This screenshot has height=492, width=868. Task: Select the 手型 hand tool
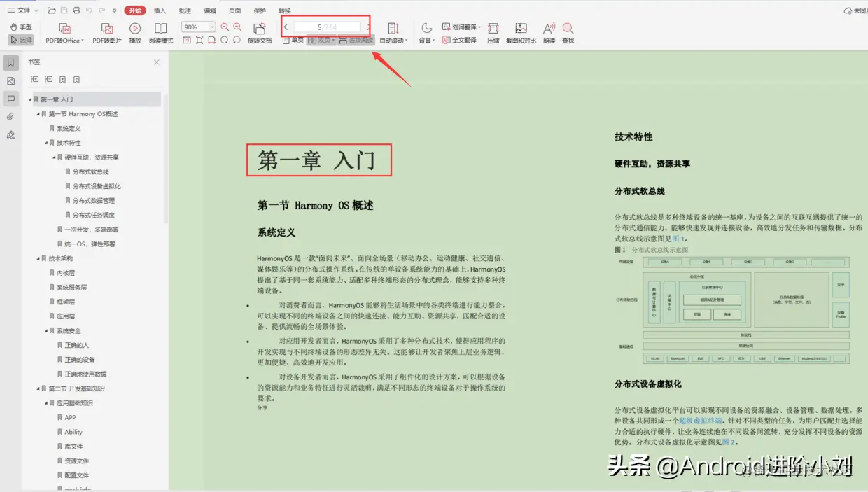21,27
